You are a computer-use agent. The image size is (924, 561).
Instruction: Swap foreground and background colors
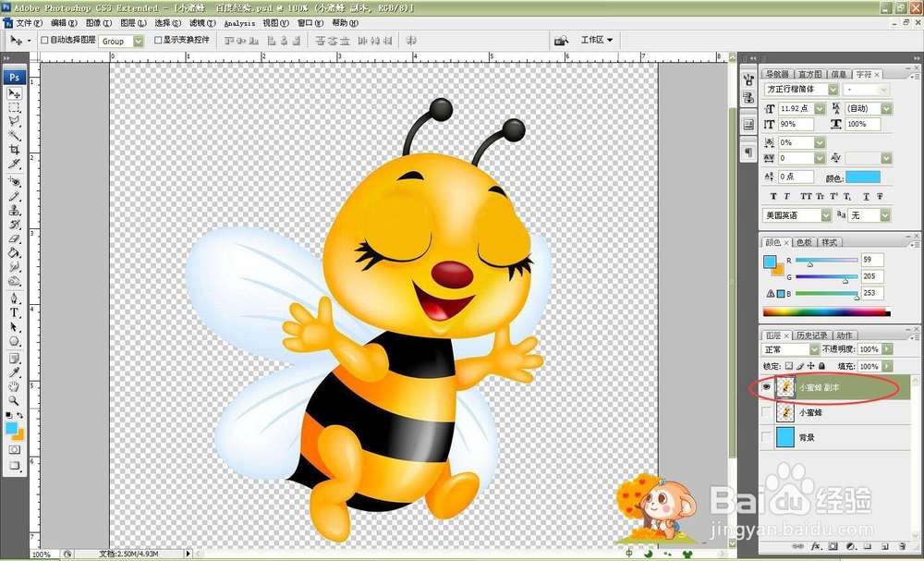coord(20,416)
